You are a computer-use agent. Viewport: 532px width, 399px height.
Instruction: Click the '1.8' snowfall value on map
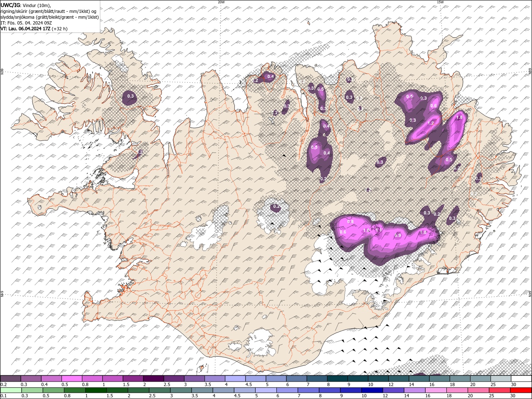click(x=459, y=118)
